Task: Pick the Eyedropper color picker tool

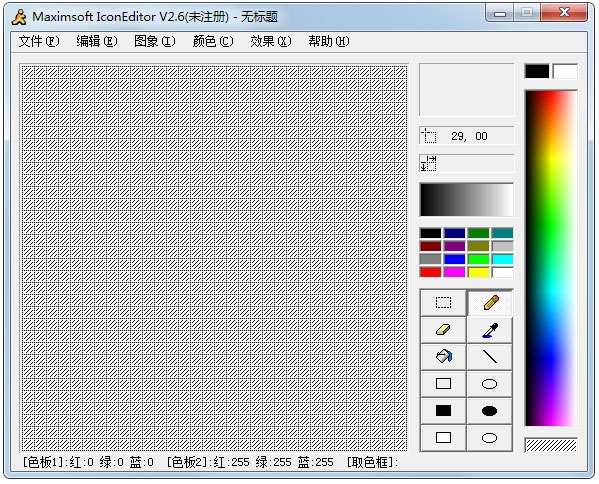Action: click(490, 330)
